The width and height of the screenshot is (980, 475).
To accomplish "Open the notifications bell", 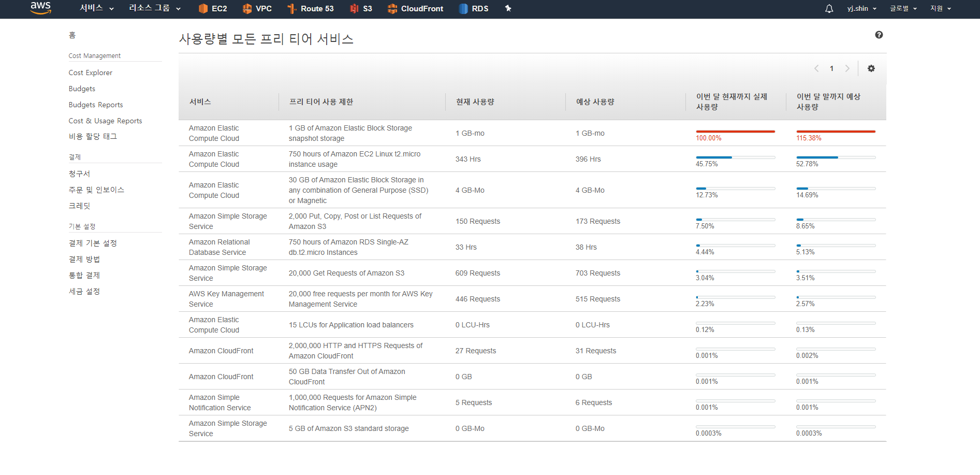I will tap(829, 9).
